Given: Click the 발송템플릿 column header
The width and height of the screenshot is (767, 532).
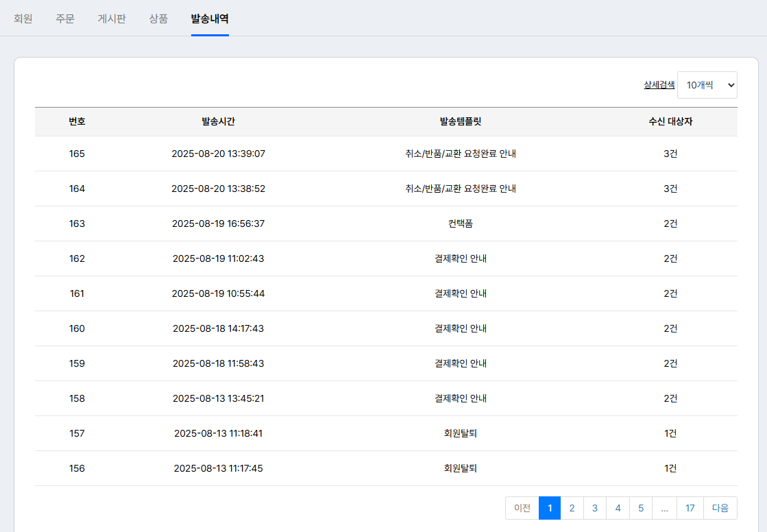Looking at the screenshot, I should [x=461, y=121].
